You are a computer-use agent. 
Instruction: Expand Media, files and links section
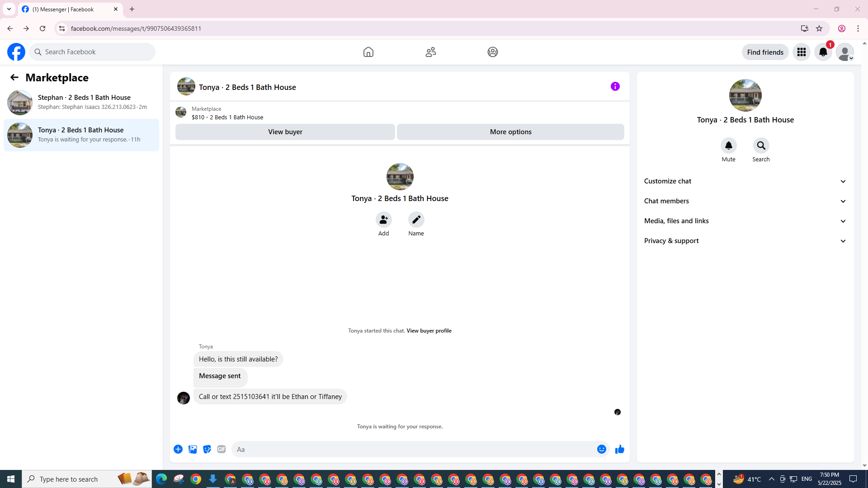[745, 221]
